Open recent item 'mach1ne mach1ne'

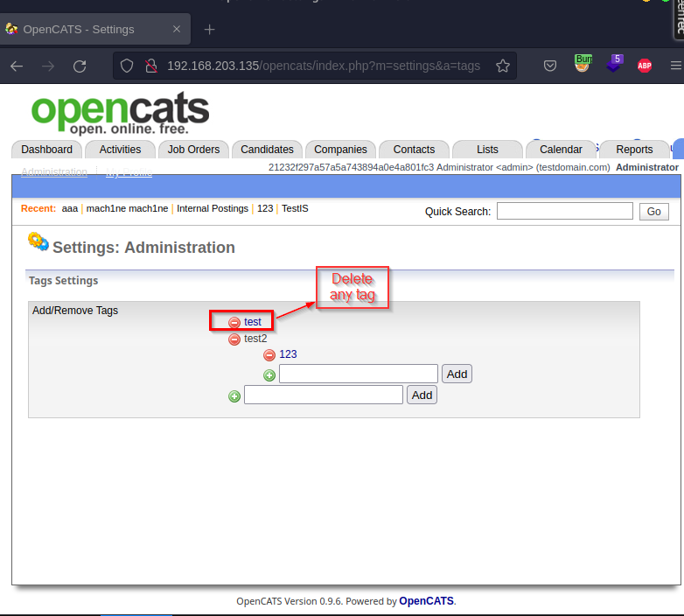(127, 208)
